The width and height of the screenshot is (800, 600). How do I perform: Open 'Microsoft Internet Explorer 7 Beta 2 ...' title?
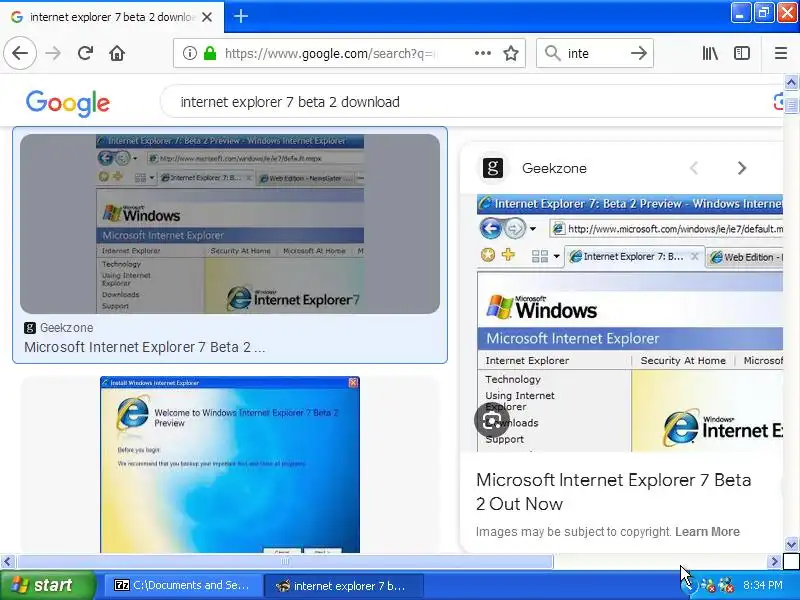tap(144, 347)
